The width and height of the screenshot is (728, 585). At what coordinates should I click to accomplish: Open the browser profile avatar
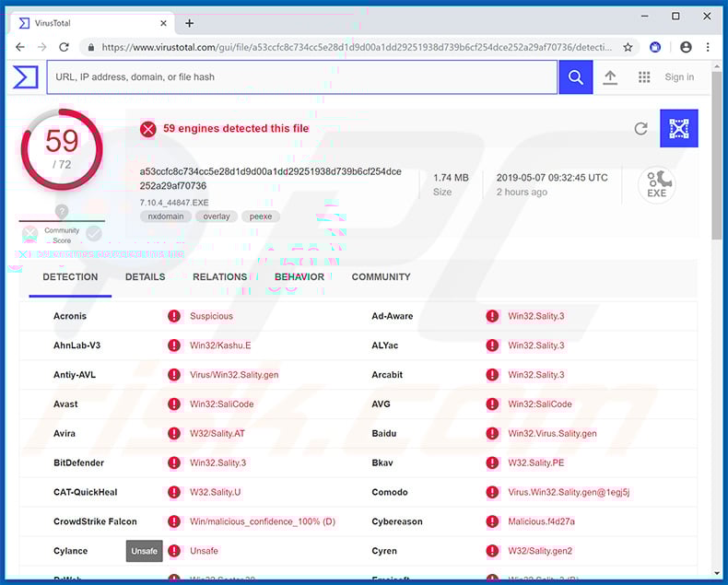(x=686, y=47)
